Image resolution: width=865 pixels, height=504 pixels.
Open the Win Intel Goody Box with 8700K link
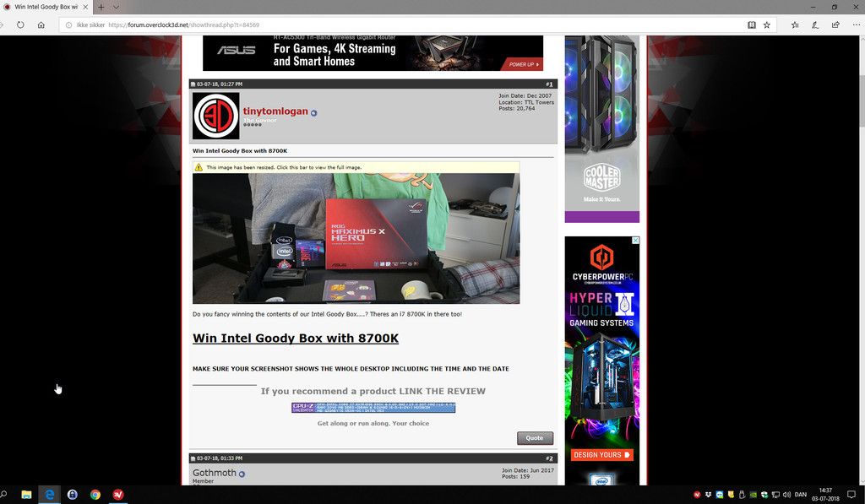(x=296, y=338)
